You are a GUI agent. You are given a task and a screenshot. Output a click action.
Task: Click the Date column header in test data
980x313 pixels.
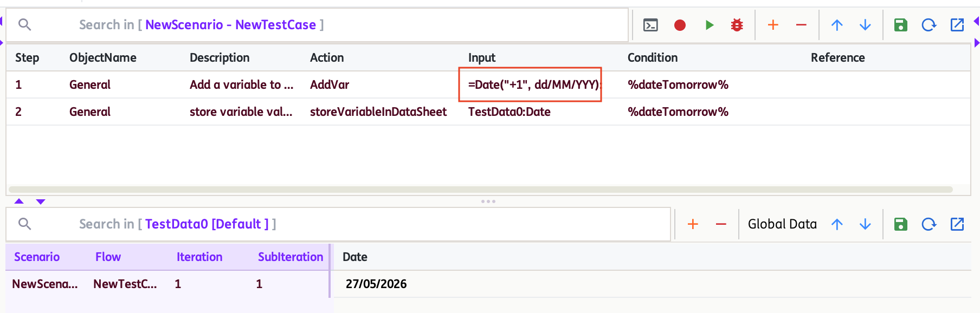point(355,257)
